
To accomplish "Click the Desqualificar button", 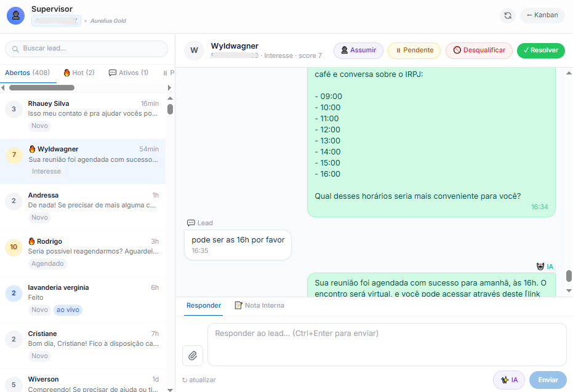I will (x=479, y=50).
